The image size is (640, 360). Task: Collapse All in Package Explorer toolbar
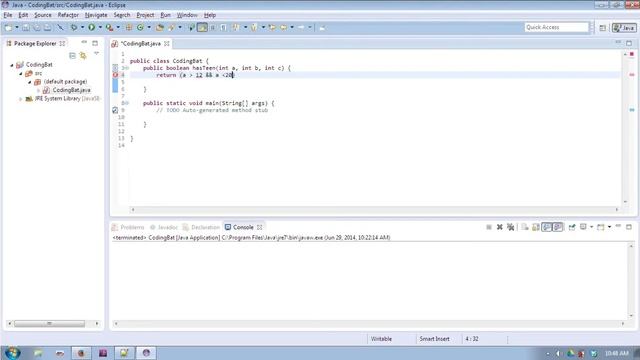pos(72,56)
